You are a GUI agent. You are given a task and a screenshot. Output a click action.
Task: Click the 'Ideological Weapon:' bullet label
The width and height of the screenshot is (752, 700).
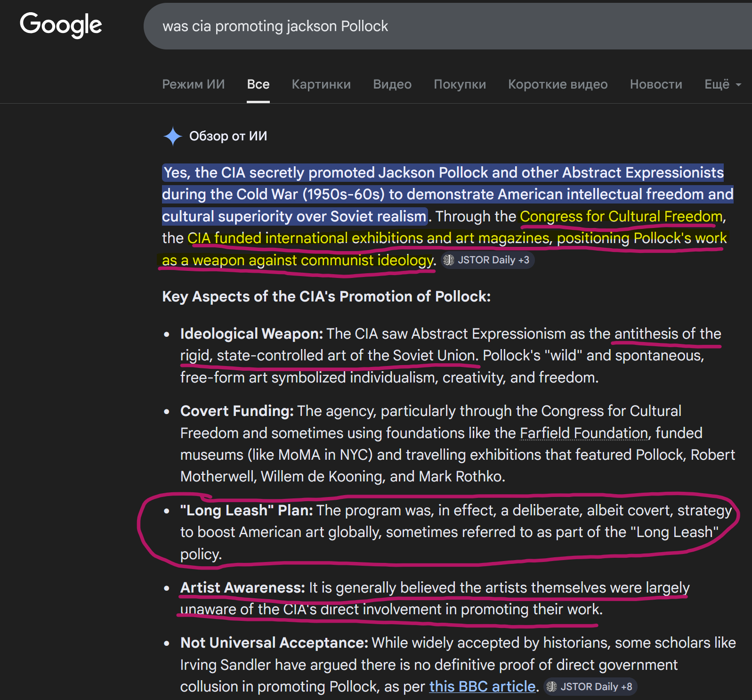pyautogui.click(x=251, y=334)
